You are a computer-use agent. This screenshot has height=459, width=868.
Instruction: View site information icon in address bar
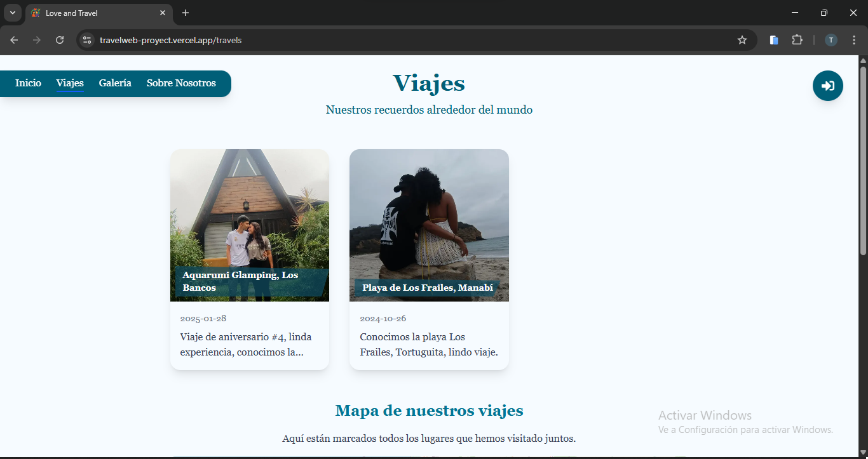[x=87, y=40]
